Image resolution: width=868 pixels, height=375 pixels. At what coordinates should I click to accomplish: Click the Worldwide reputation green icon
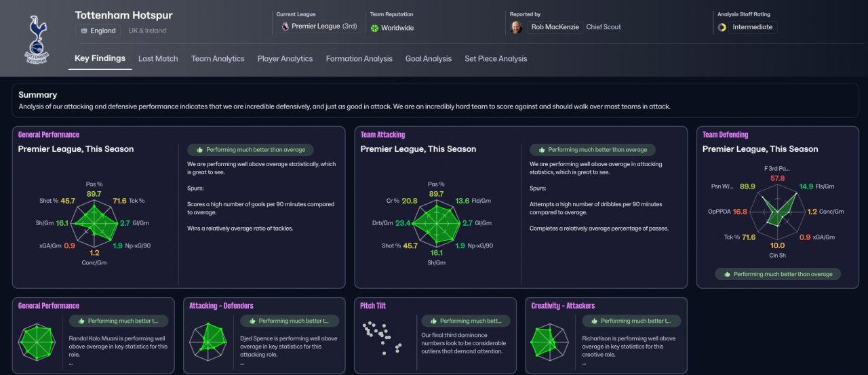tap(374, 28)
